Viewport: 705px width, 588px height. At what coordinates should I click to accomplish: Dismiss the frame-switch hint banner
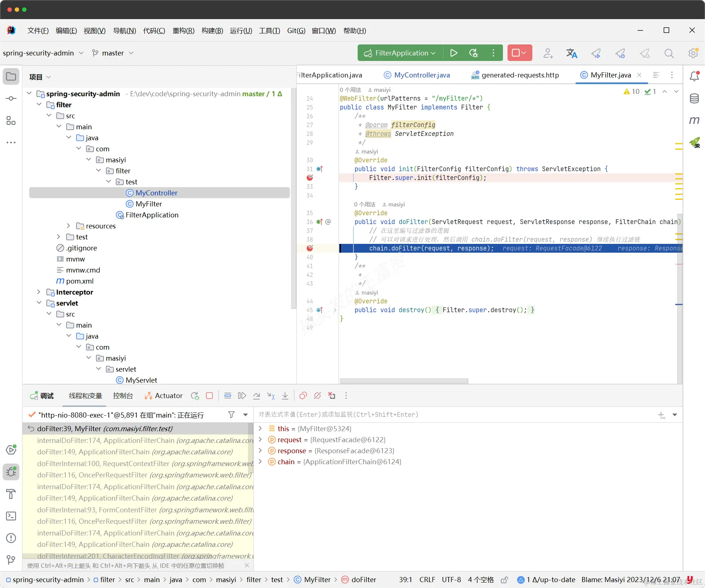click(247, 566)
